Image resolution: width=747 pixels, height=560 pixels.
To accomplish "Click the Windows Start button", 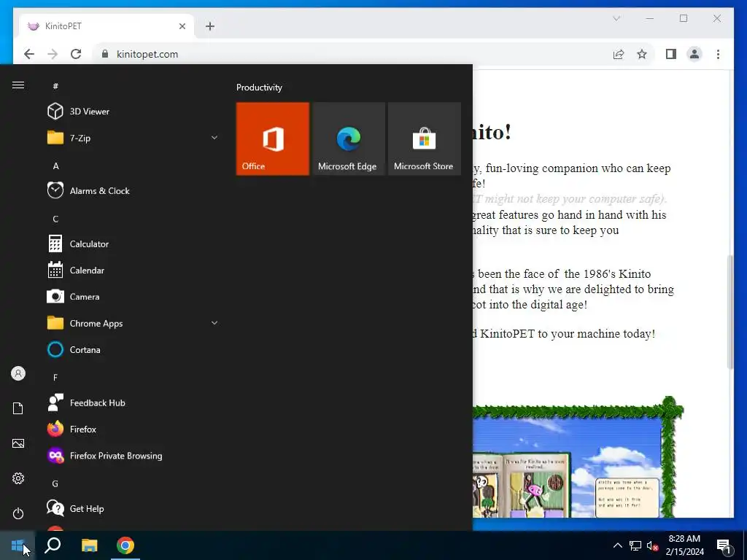I will pos(18,545).
